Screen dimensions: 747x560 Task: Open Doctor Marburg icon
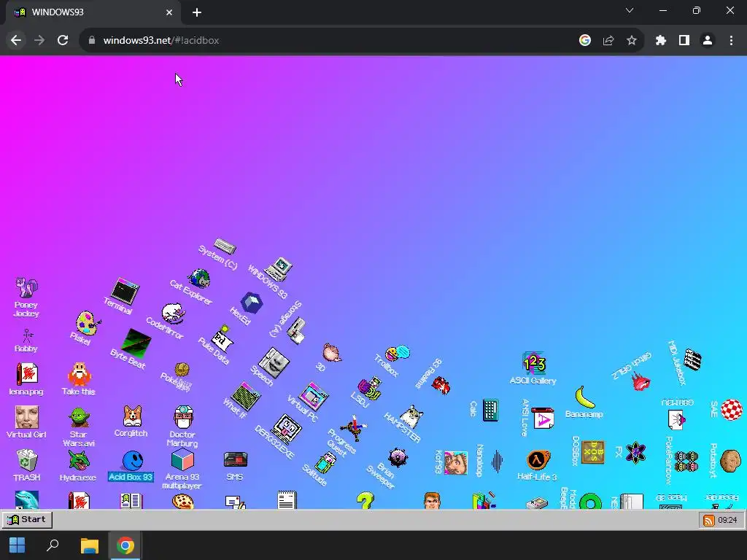(183, 417)
